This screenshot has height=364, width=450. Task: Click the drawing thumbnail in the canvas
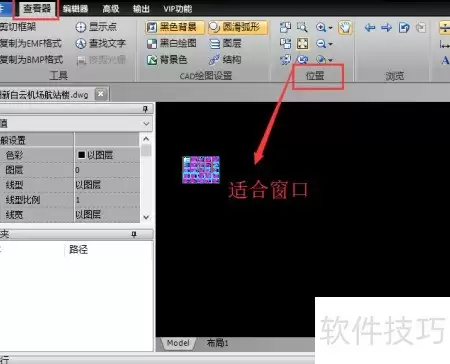201,170
